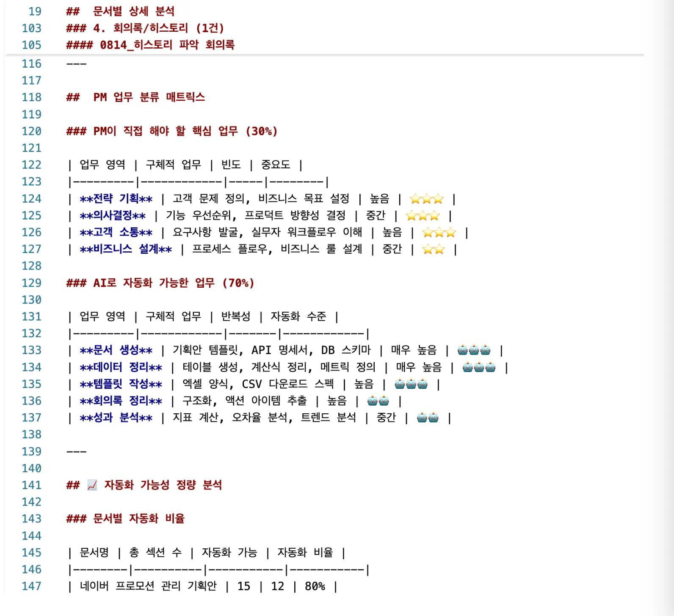Click the '자동화 수준' column header
Screen dimensions: 674x616
click(x=298, y=316)
